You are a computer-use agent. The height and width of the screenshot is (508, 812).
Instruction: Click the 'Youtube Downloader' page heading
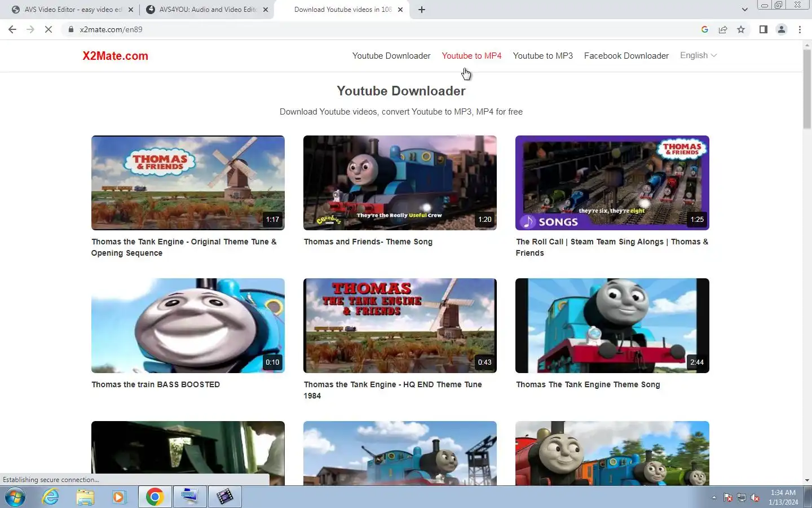click(401, 91)
